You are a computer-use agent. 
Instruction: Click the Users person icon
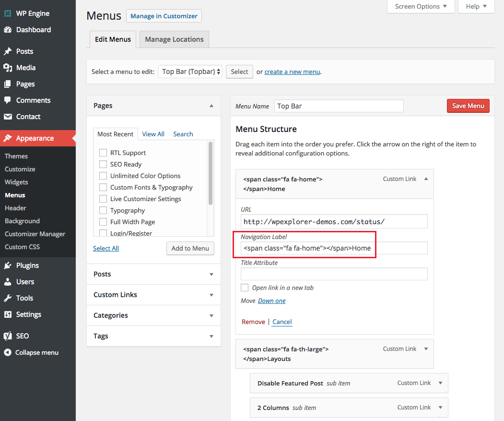click(x=8, y=282)
